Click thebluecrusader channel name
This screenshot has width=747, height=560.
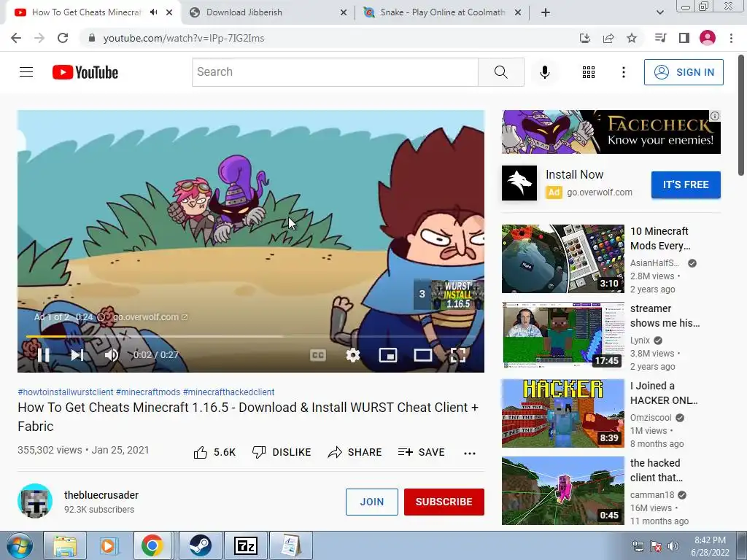[101, 495]
